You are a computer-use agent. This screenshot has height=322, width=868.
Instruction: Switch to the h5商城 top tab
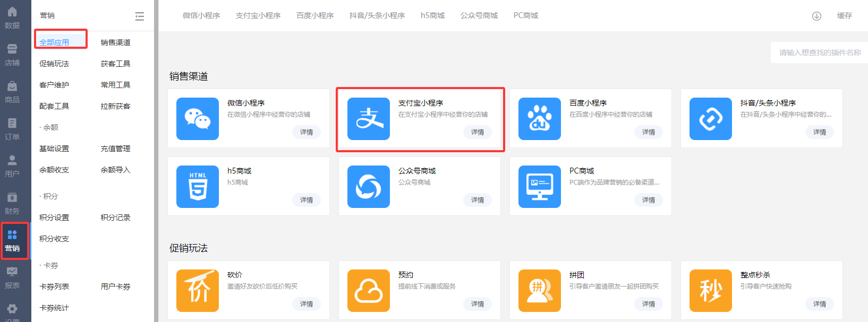pos(433,16)
